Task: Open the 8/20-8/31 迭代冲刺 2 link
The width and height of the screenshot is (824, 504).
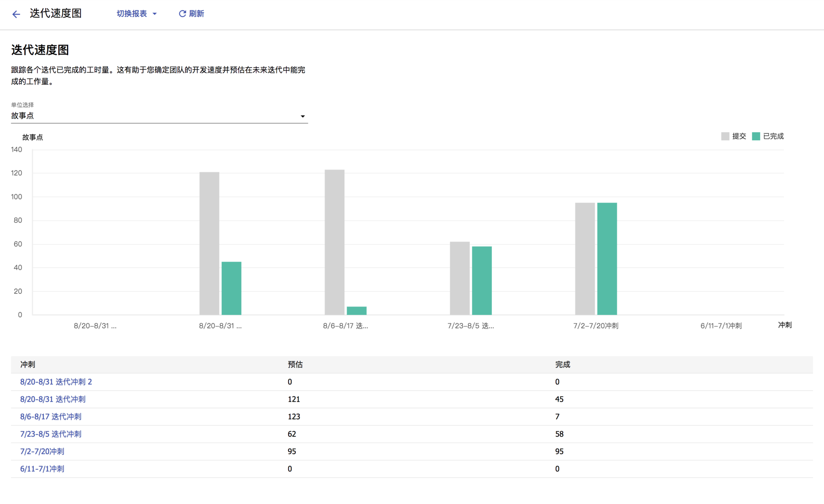Action: click(x=56, y=382)
